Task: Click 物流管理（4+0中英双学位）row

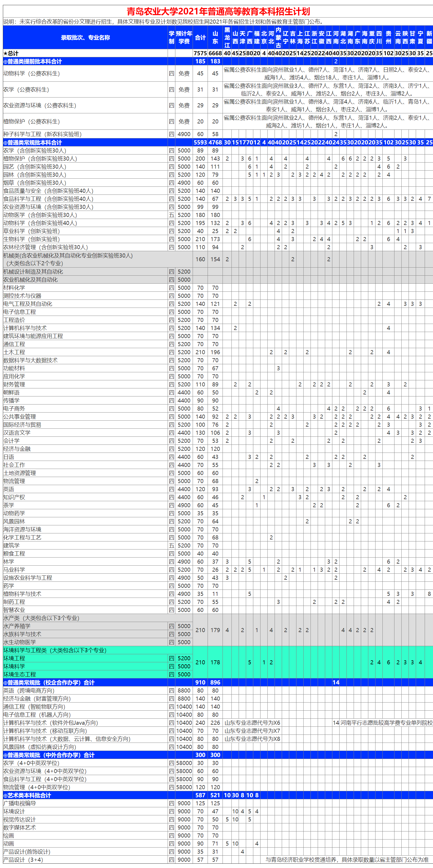Action: pyautogui.click(x=218, y=787)
